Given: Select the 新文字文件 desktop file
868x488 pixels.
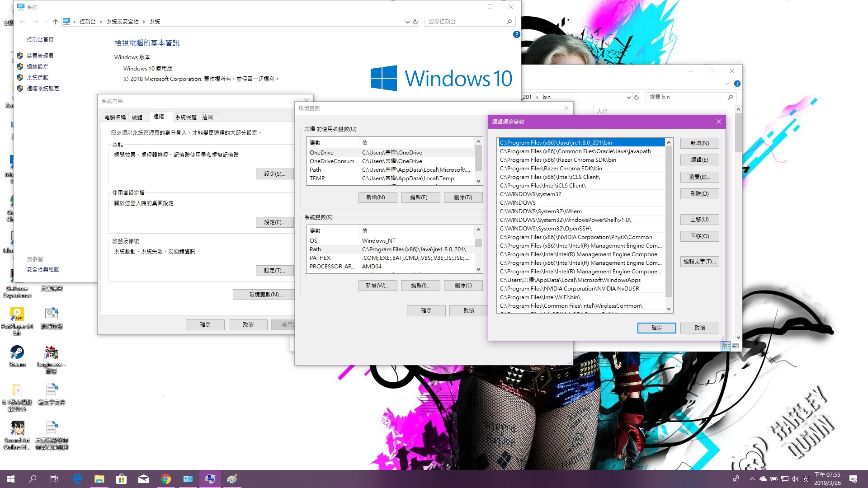Looking at the screenshot, I should (x=52, y=393).
